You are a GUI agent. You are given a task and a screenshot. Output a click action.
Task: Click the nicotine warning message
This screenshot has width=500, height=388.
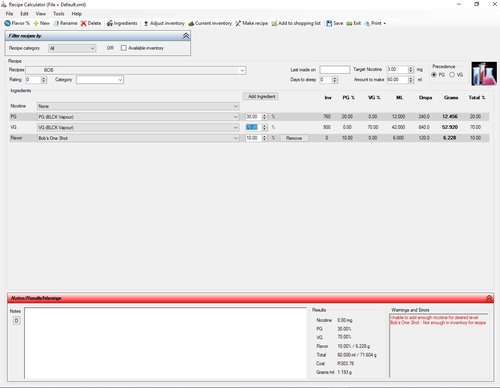tap(434, 318)
